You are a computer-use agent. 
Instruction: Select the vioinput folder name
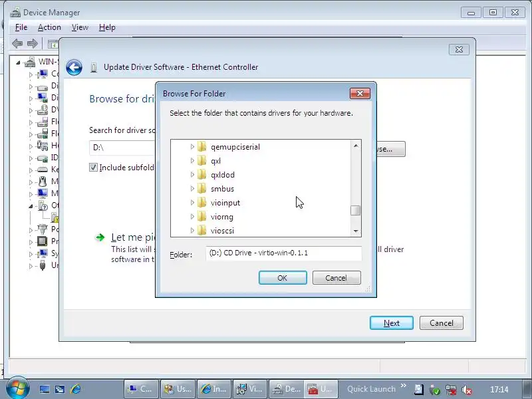[x=225, y=203]
